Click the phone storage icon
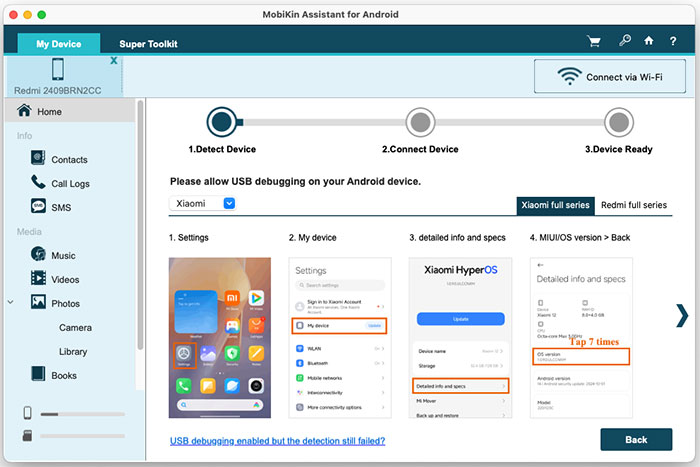Screen dimensions: 700x467 pos(27,413)
